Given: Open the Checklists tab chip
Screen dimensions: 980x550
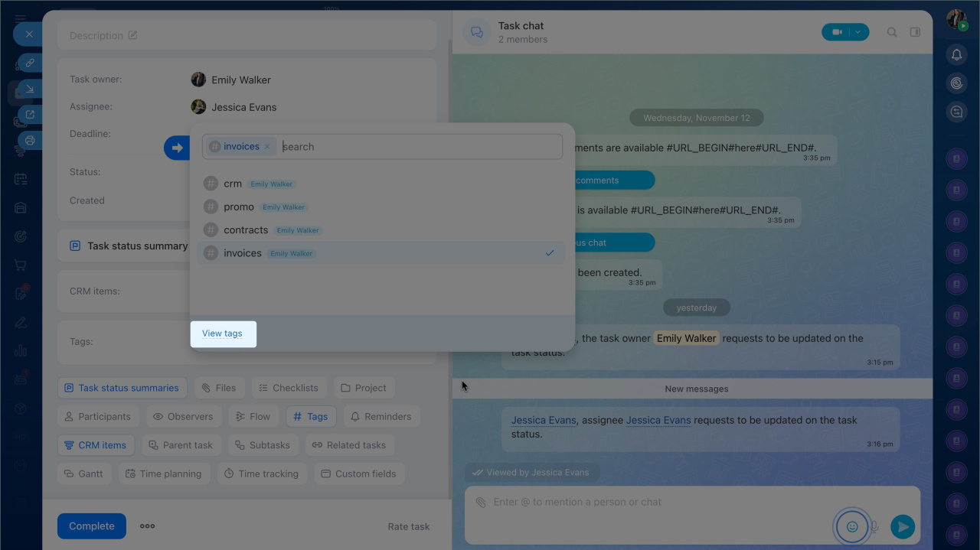Looking at the screenshot, I should [288, 388].
